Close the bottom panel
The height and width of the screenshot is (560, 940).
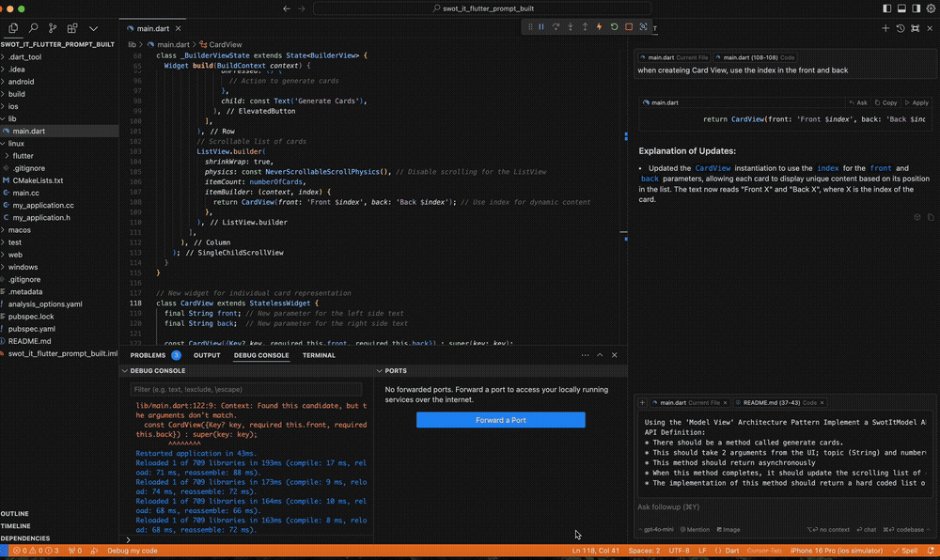615,355
